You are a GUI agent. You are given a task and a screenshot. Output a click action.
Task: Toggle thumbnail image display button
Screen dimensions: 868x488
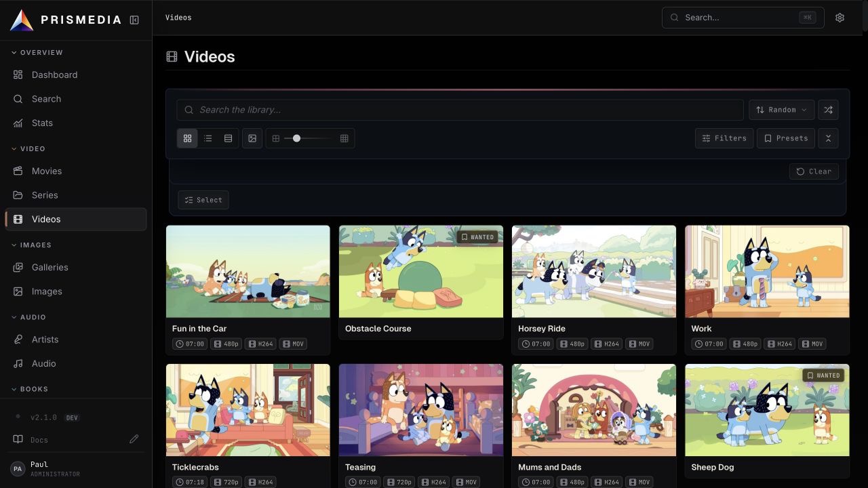click(x=252, y=138)
